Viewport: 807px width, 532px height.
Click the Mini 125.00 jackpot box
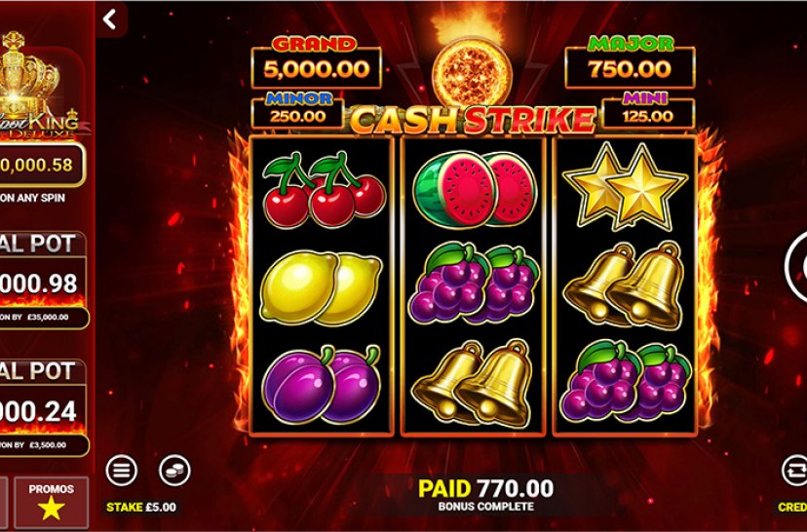point(648,110)
